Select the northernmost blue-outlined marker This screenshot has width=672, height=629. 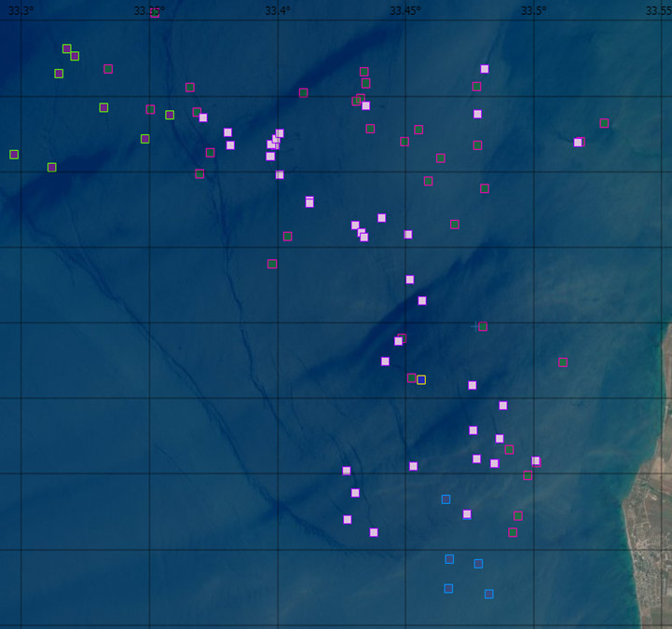[446, 499]
